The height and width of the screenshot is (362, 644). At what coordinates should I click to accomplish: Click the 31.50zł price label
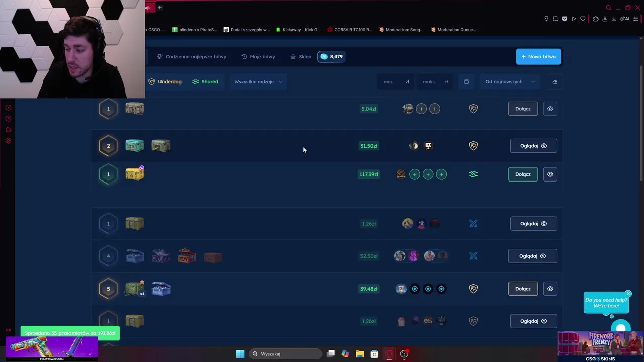click(369, 146)
